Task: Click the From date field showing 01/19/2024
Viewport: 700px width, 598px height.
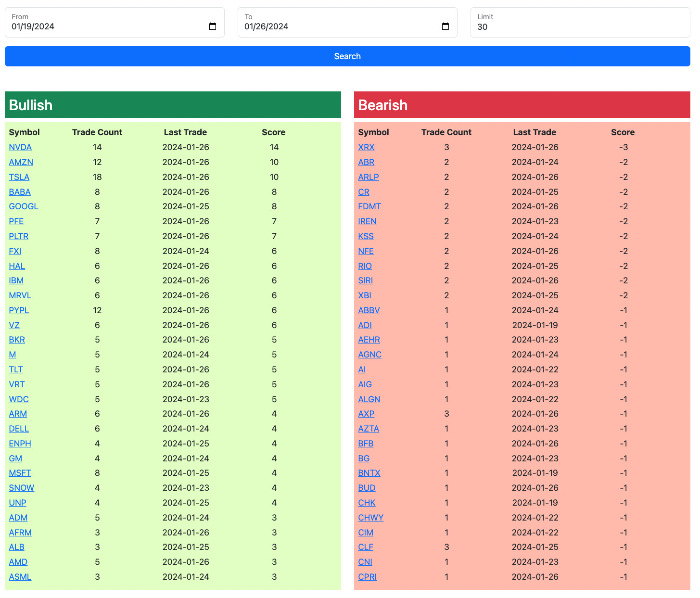Action: (115, 22)
